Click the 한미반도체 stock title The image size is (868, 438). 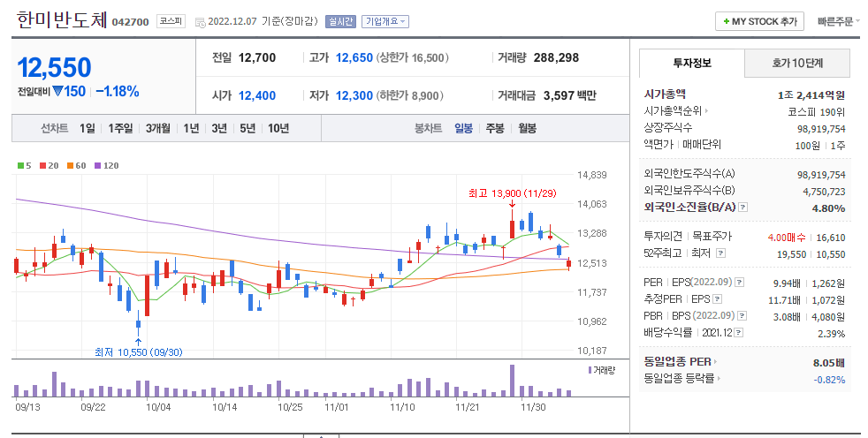point(62,20)
